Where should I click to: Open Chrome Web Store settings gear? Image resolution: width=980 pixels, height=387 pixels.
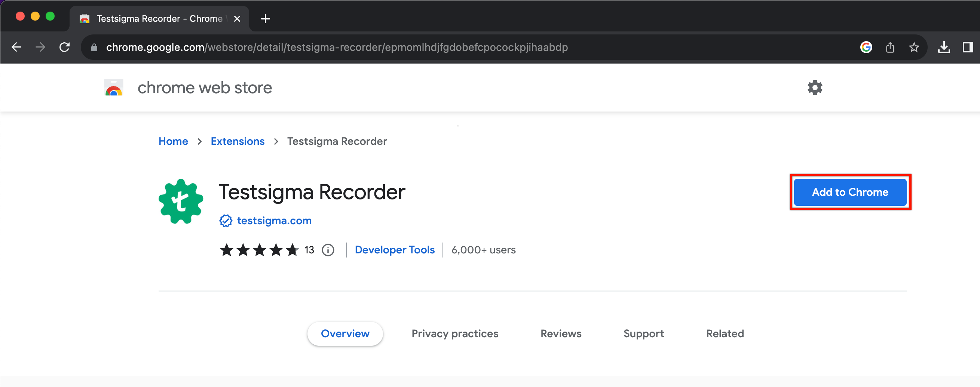coord(815,88)
